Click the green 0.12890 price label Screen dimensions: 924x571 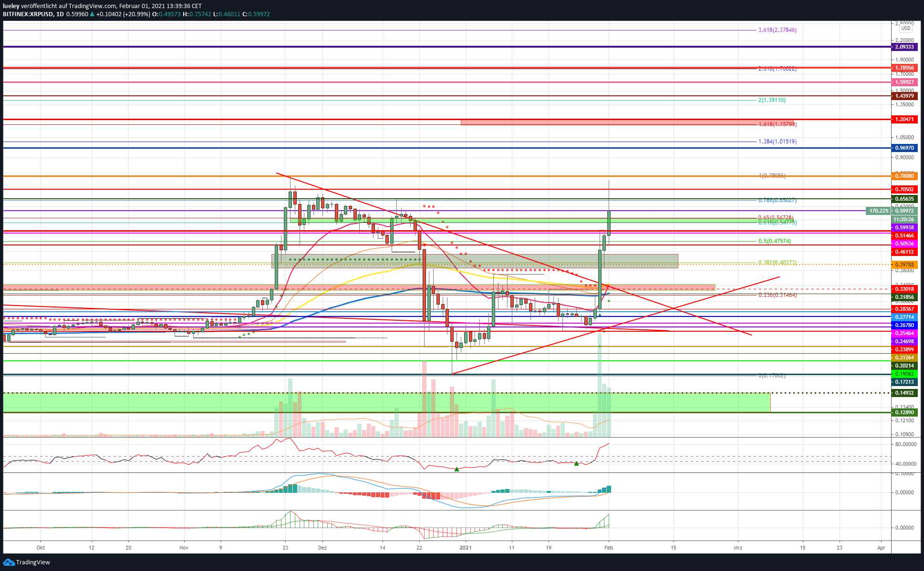coord(904,412)
